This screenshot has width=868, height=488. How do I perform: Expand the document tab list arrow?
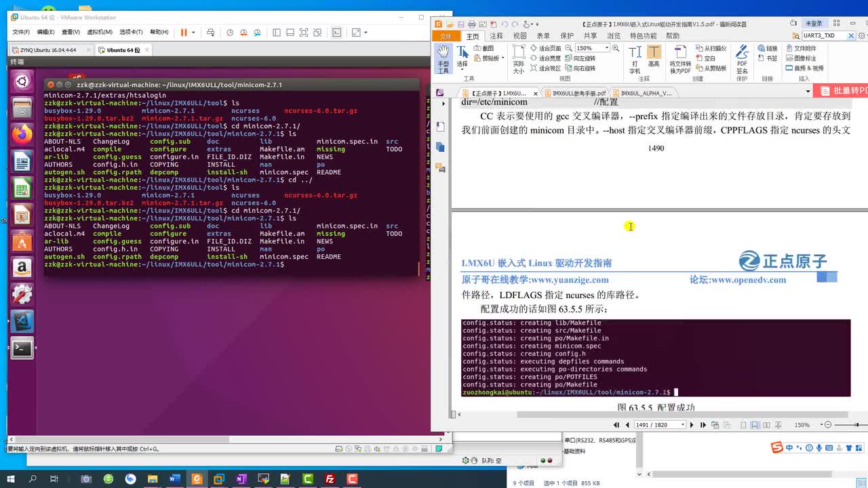coord(808,92)
